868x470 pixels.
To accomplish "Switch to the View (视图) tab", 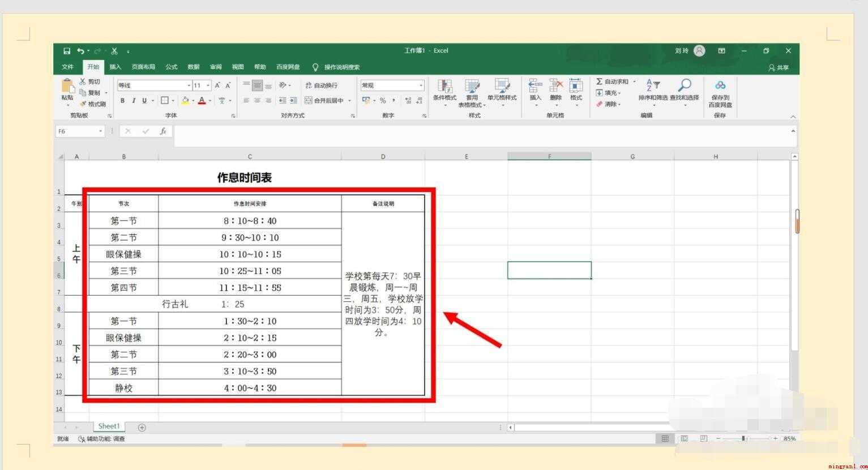I will (x=238, y=67).
